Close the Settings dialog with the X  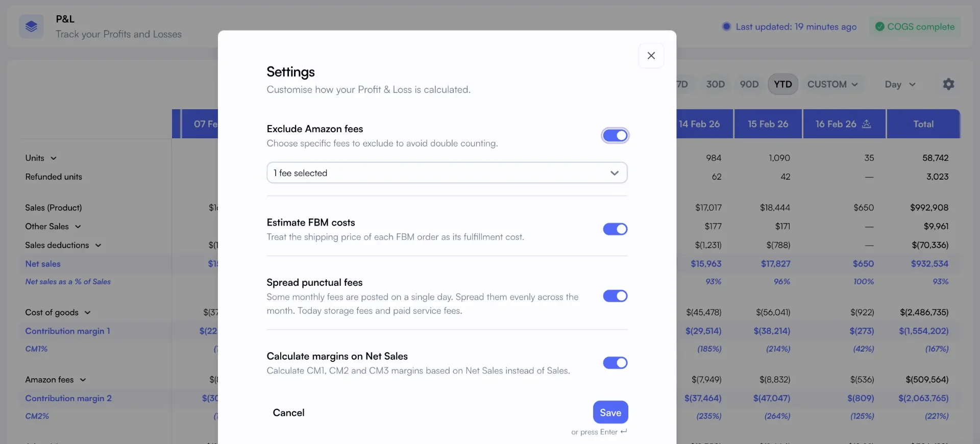[651, 56]
